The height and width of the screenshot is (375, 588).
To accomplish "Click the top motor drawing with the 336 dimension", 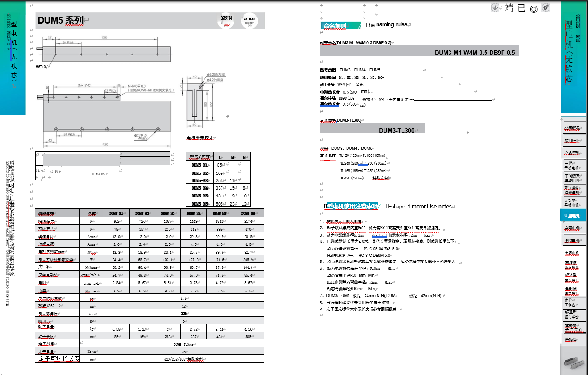I will point(104,52).
